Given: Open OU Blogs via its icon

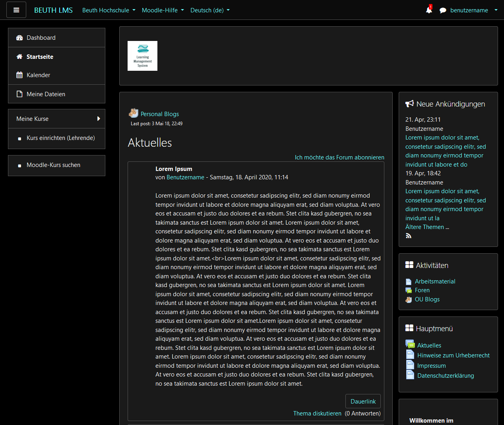Looking at the screenshot, I should (x=409, y=299).
